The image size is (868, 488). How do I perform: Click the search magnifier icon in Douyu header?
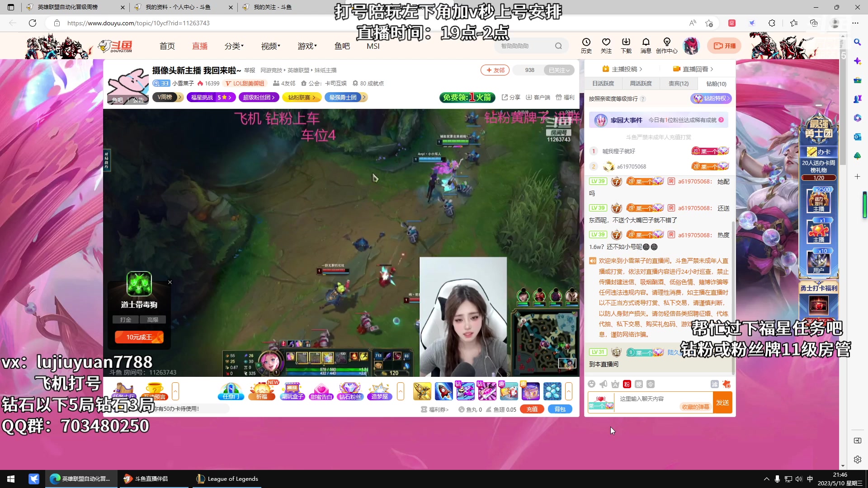(x=558, y=46)
